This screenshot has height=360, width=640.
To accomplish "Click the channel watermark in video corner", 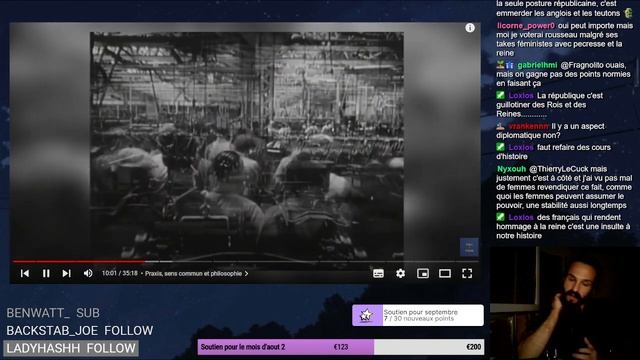I will [x=469, y=247].
